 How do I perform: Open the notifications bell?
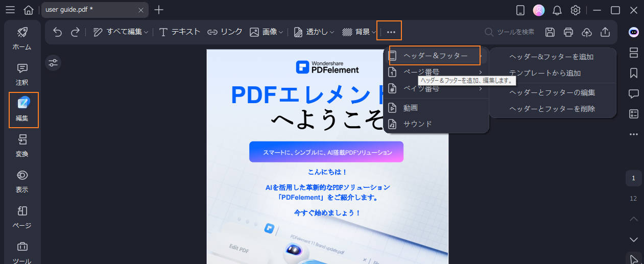coord(557,10)
